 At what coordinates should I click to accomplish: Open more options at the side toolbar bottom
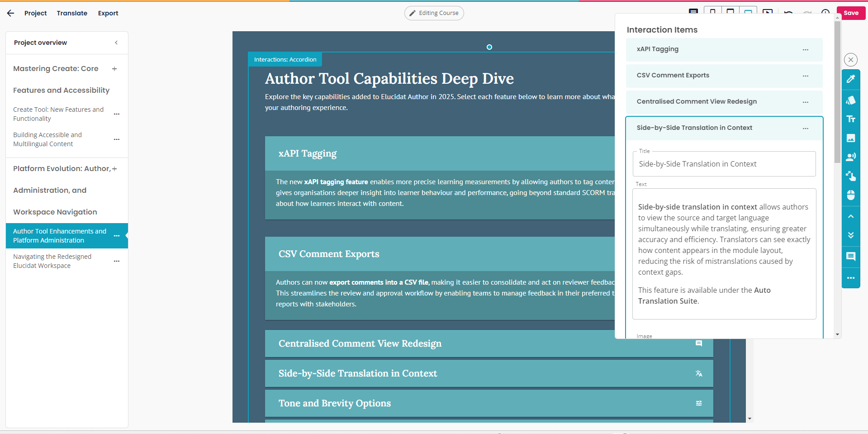point(851,278)
